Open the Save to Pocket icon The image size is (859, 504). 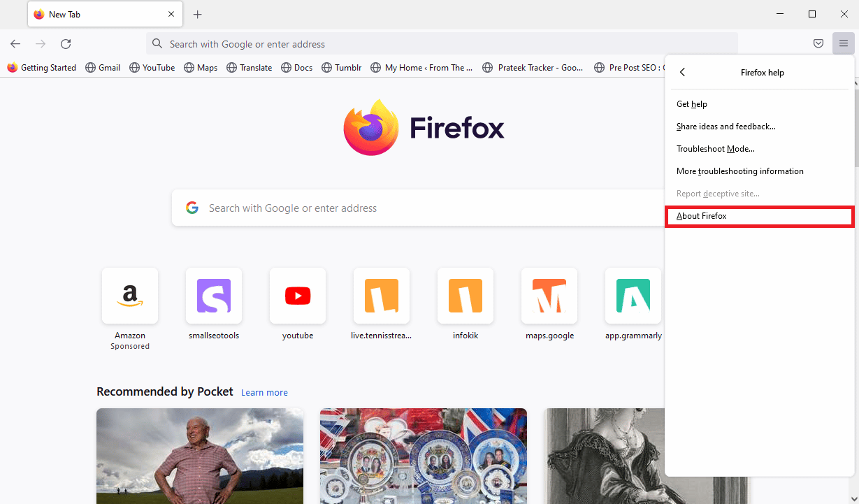coord(818,44)
